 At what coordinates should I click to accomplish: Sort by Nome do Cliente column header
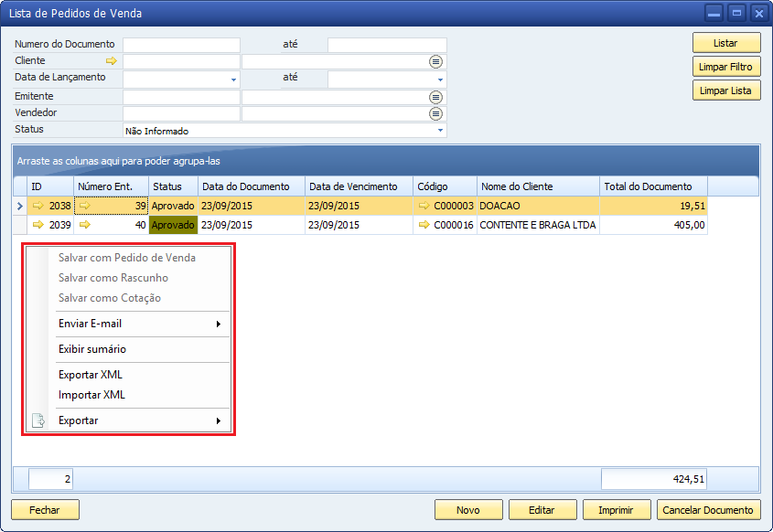538,186
